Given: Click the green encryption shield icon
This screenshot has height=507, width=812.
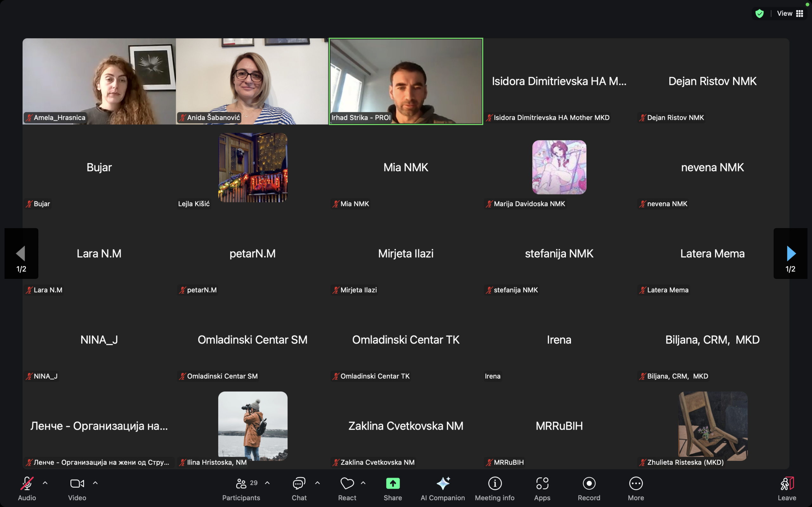Looking at the screenshot, I should coord(759,13).
